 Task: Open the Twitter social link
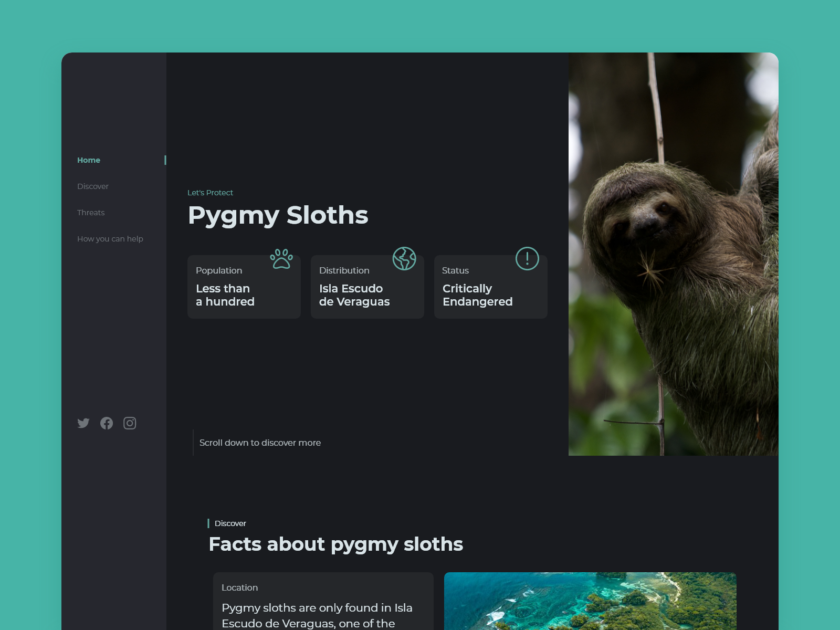pos(83,423)
